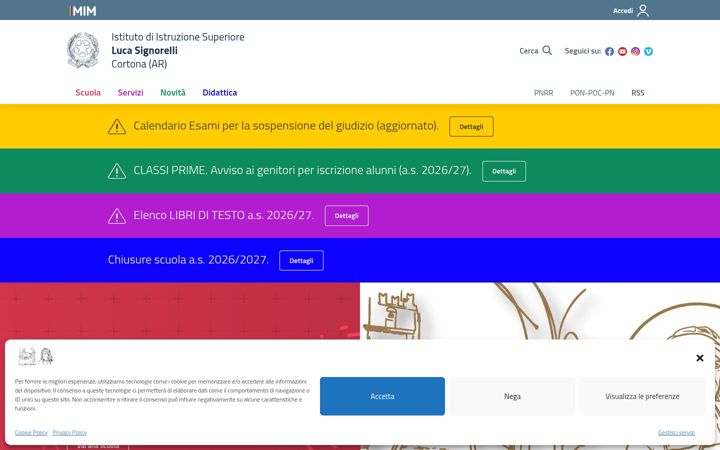
Task: Close the cookie consent banner with X
Action: pyautogui.click(x=700, y=358)
